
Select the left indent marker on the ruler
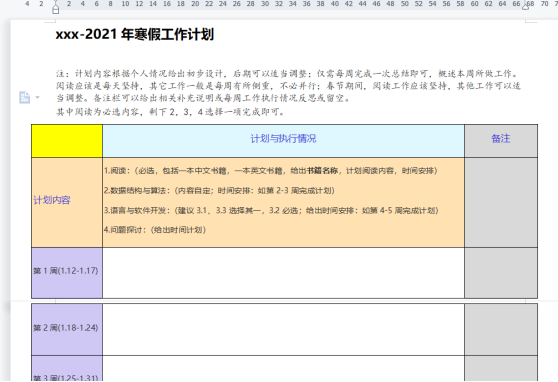pyautogui.click(x=56, y=8)
